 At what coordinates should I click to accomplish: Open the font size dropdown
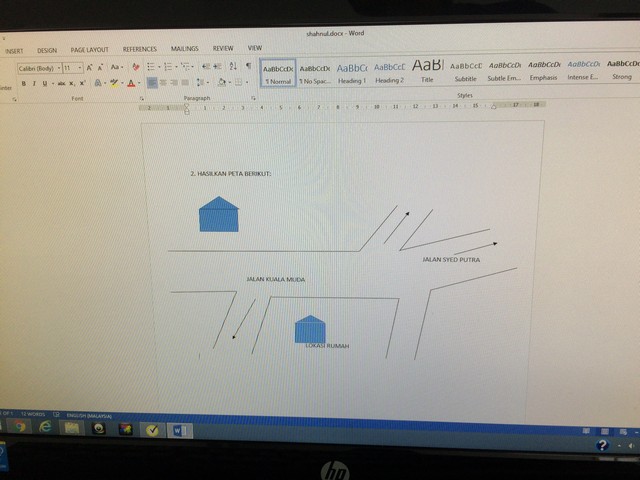[72, 67]
